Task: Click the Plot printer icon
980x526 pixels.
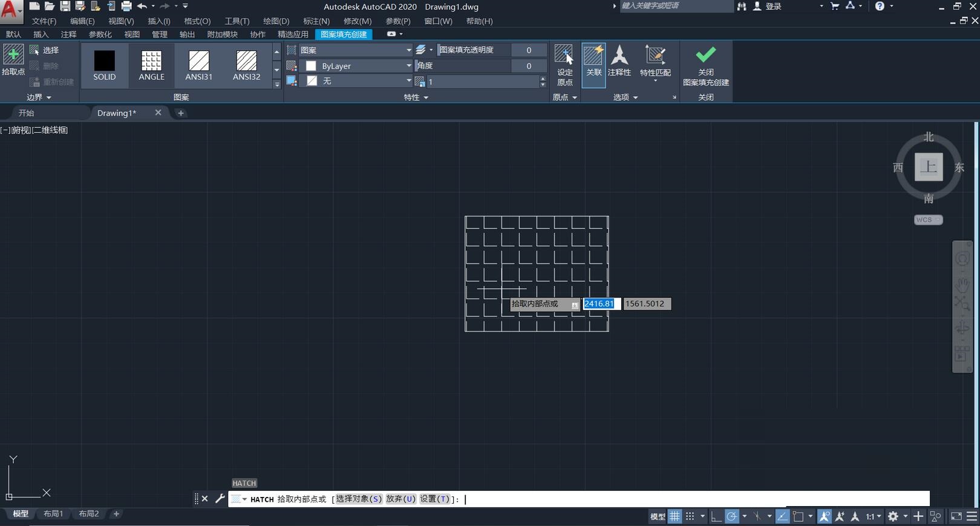Action: click(126, 6)
